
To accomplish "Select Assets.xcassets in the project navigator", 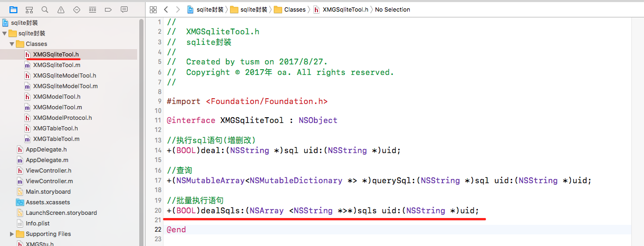I will (47, 202).
